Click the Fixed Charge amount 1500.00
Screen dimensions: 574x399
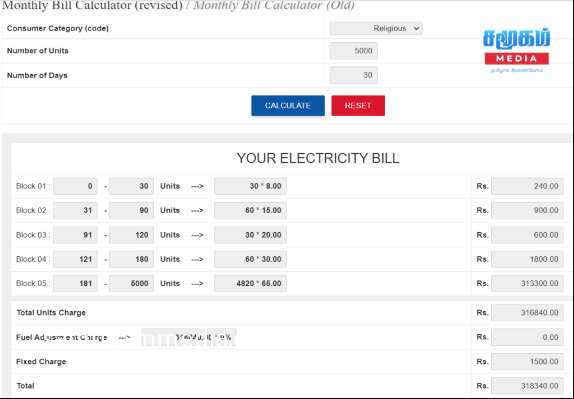click(527, 361)
